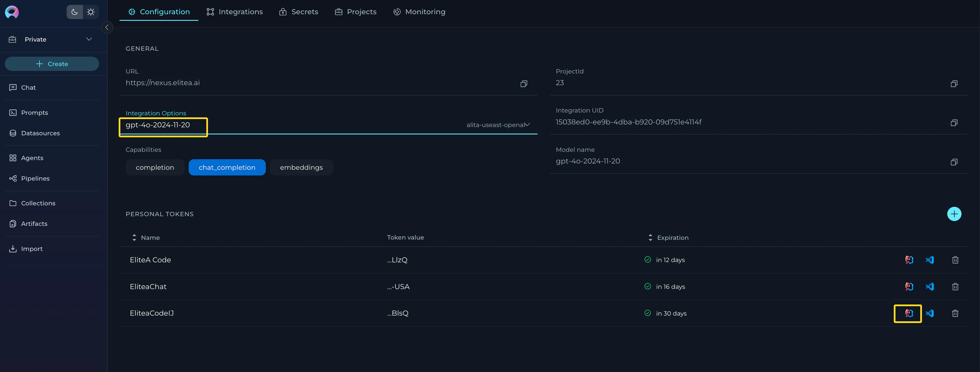Open the Integrations tab
The width and height of the screenshot is (980, 372).
point(235,12)
